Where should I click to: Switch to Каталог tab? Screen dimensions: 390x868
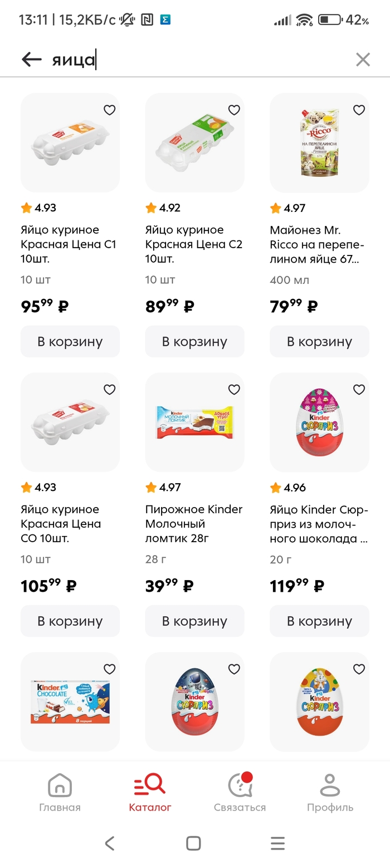(150, 792)
